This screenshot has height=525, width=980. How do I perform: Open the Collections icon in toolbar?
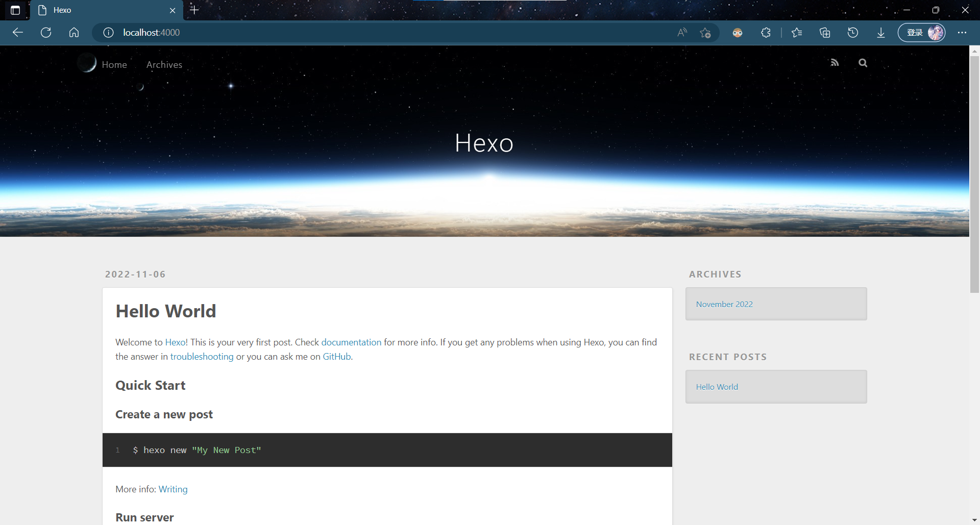click(824, 33)
